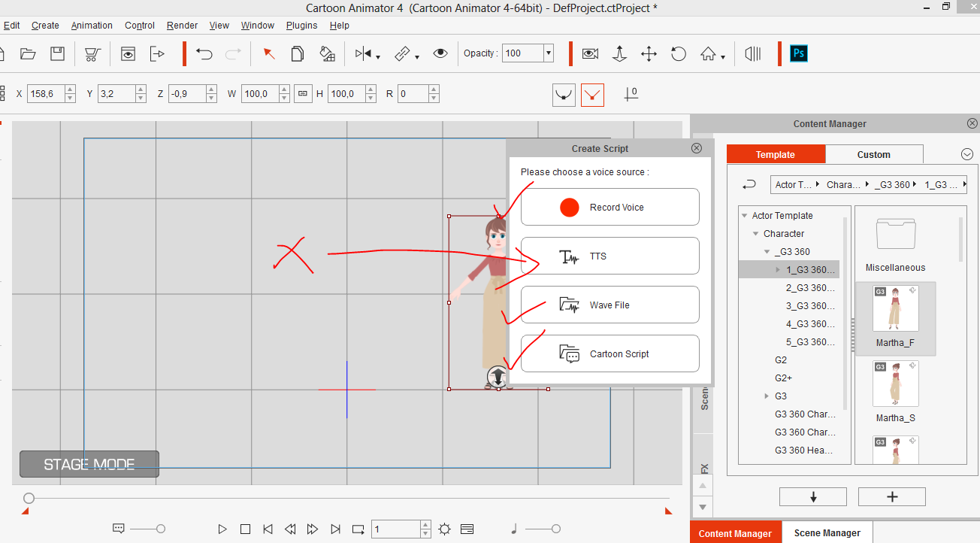Open the Scene Manager tab
980x543 pixels.
pyautogui.click(x=827, y=532)
